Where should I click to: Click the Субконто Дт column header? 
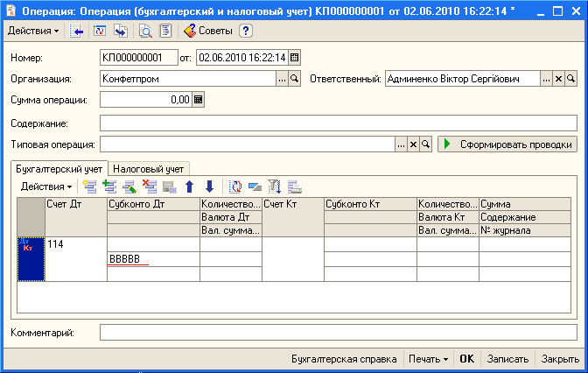153,204
